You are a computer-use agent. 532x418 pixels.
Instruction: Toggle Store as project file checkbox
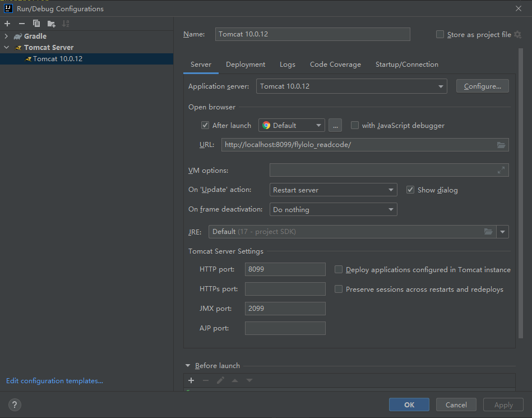pos(440,34)
